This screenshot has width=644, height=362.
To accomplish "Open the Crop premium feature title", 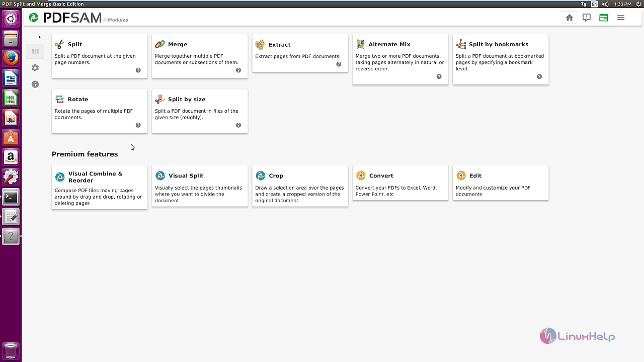I will (276, 175).
